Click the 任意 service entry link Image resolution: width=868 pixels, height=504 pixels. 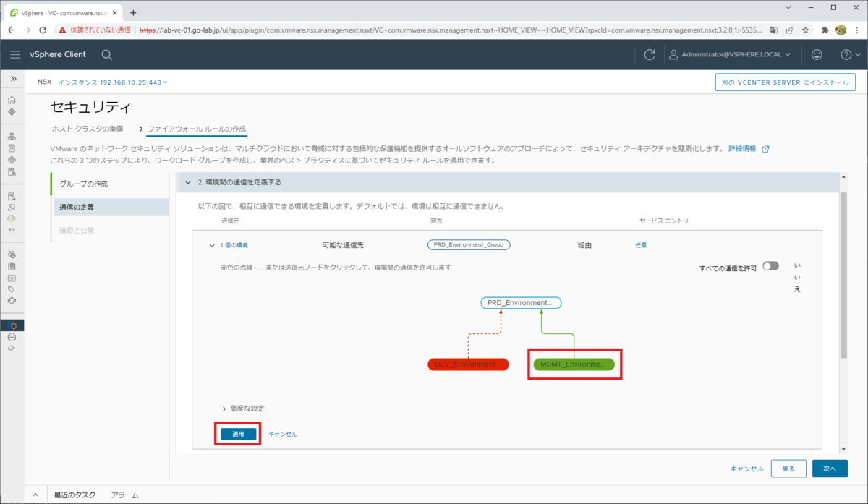641,245
